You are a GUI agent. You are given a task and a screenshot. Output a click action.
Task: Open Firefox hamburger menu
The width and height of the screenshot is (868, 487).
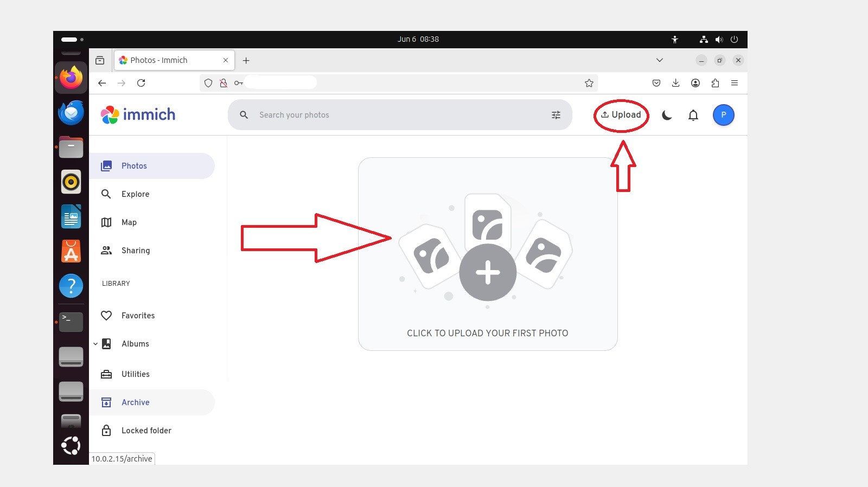[x=735, y=83]
